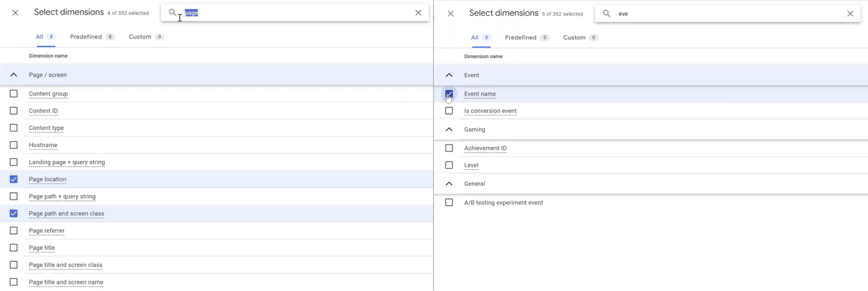The image size is (868, 291).
Task: Click the search magnifier icon in left panel
Action: pyautogui.click(x=173, y=13)
